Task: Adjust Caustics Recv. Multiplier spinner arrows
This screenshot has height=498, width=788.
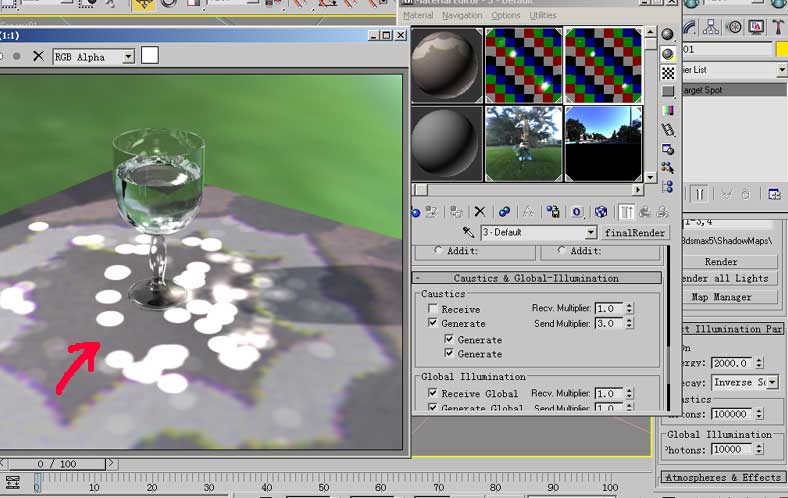Action: point(629,309)
